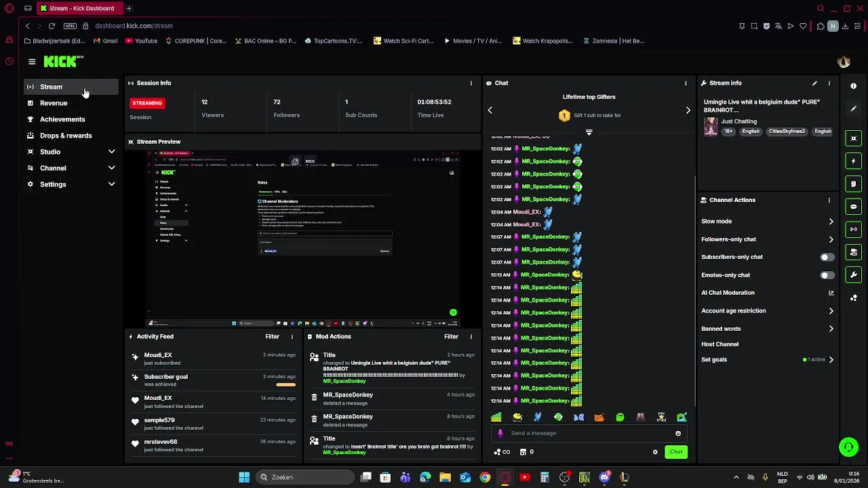Toggle the stream preview widget icon in right toolbar

(854, 138)
